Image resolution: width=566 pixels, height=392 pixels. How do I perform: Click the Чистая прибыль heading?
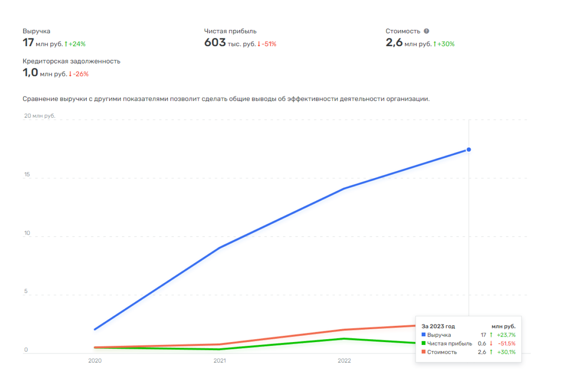coord(230,31)
